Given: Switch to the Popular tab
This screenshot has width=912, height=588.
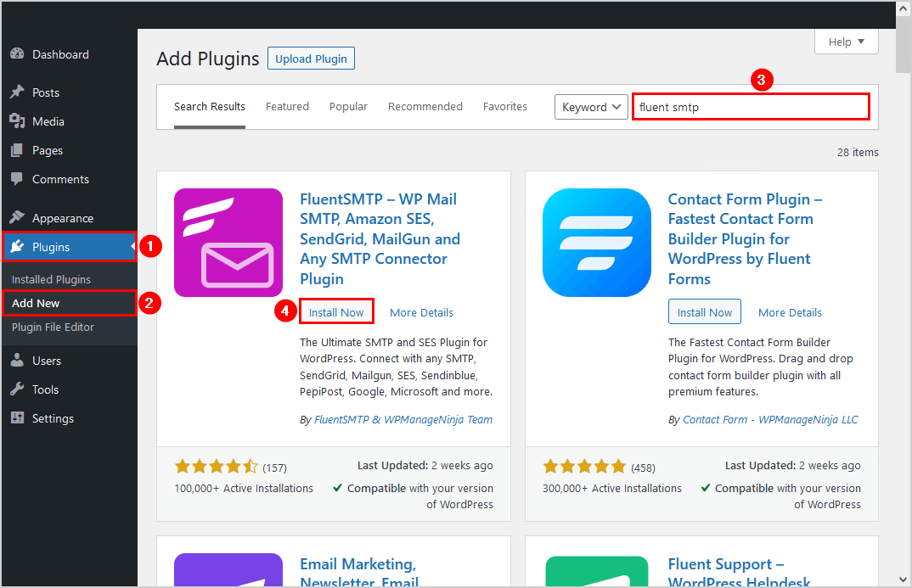Looking at the screenshot, I should point(348,106).
